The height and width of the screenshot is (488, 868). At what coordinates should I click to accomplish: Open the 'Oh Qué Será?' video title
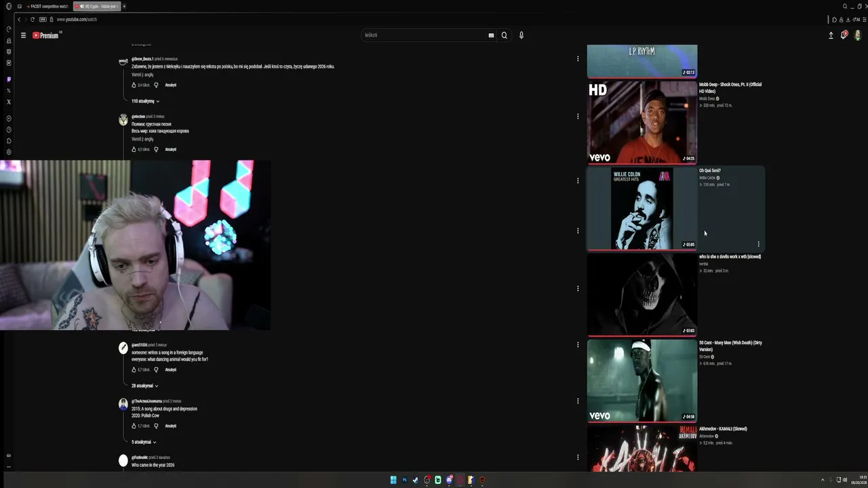[x=710, y=170]
